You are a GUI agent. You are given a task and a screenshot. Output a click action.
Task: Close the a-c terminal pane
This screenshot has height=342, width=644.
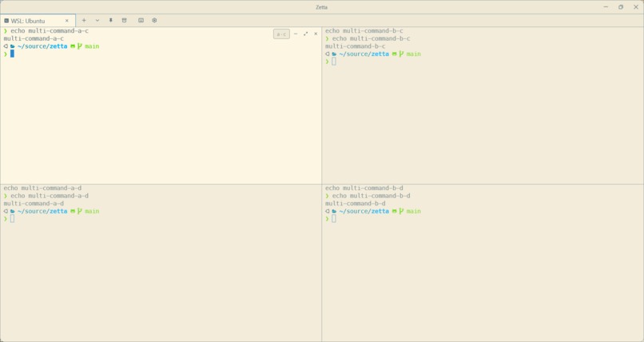pos(316,34)
